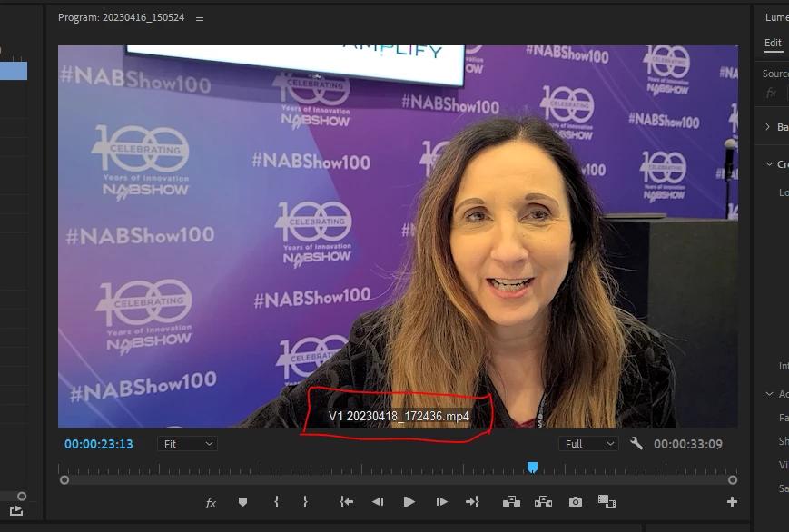This screenshot has width=789, height=532.
Task: Click the Lumetri fx bypass icon
Action: 772,94
